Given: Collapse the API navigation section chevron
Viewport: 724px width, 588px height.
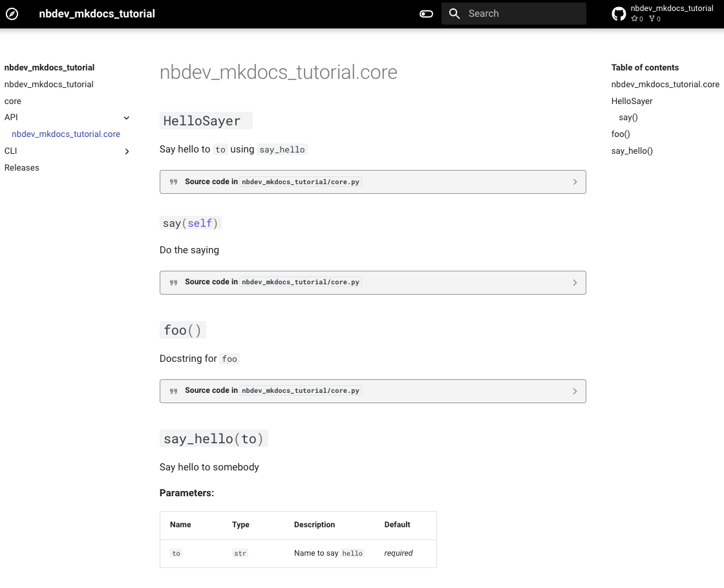Looking at the screenshot, I should pos(127,118).
